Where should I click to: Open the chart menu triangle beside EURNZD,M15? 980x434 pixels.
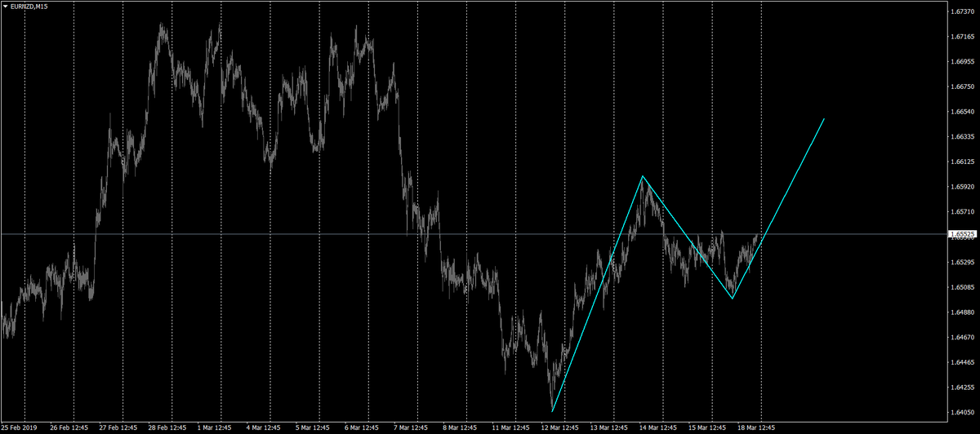(x=5, y=6)
